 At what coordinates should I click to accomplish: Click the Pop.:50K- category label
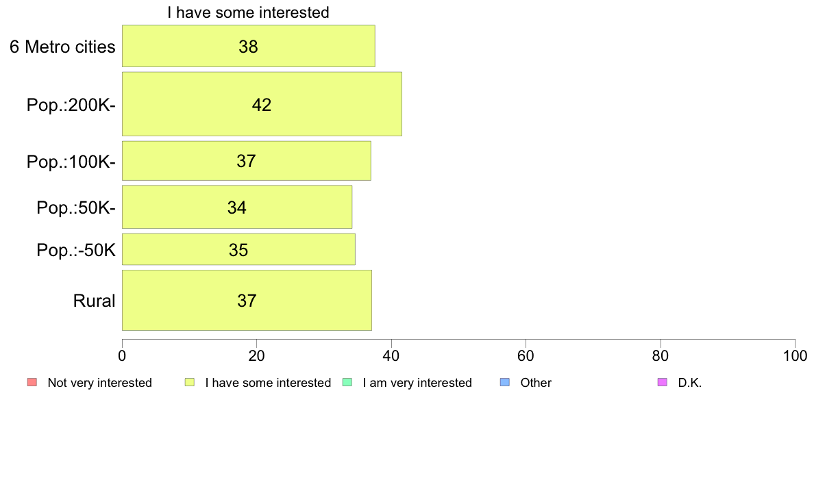[76, 207]
